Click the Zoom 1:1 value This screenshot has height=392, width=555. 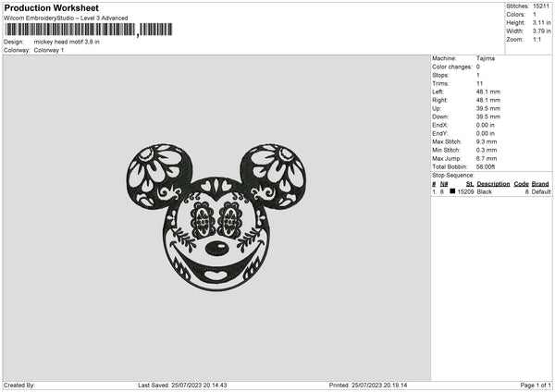click(536, 39)
